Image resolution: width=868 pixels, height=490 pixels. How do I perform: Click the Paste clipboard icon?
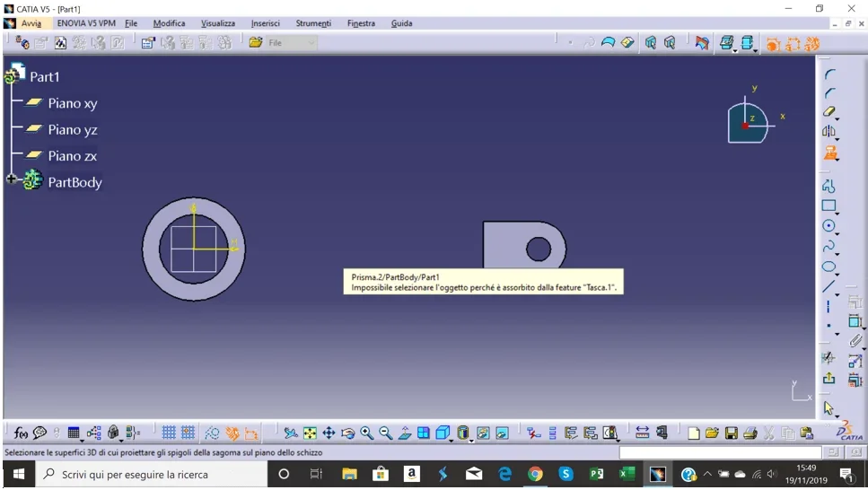point(807,433)
